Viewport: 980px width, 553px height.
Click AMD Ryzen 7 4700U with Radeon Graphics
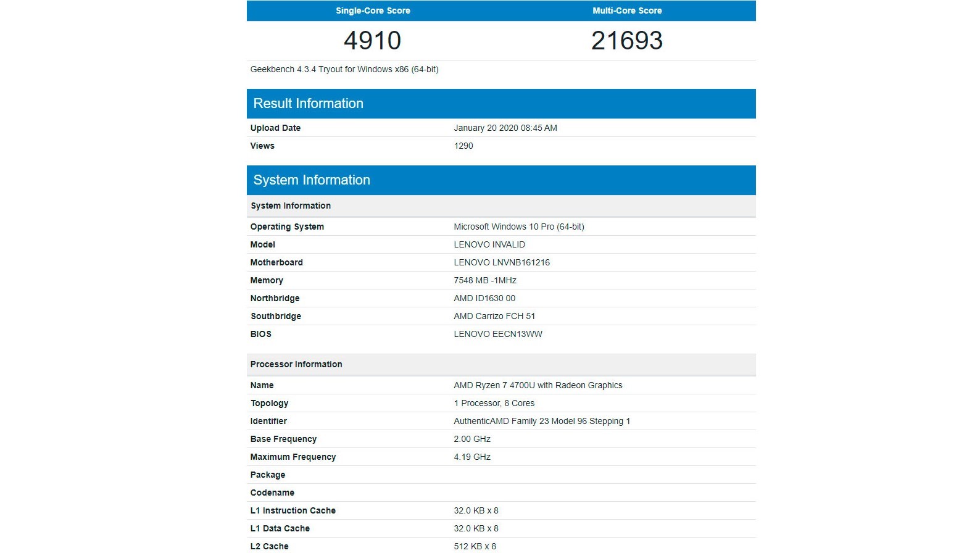[x=538, y=385]
